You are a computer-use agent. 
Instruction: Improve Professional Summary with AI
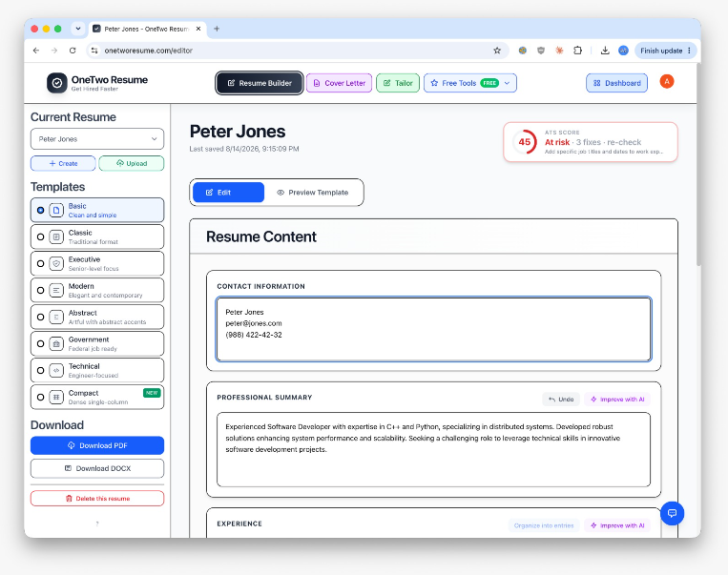coord(617,400)
